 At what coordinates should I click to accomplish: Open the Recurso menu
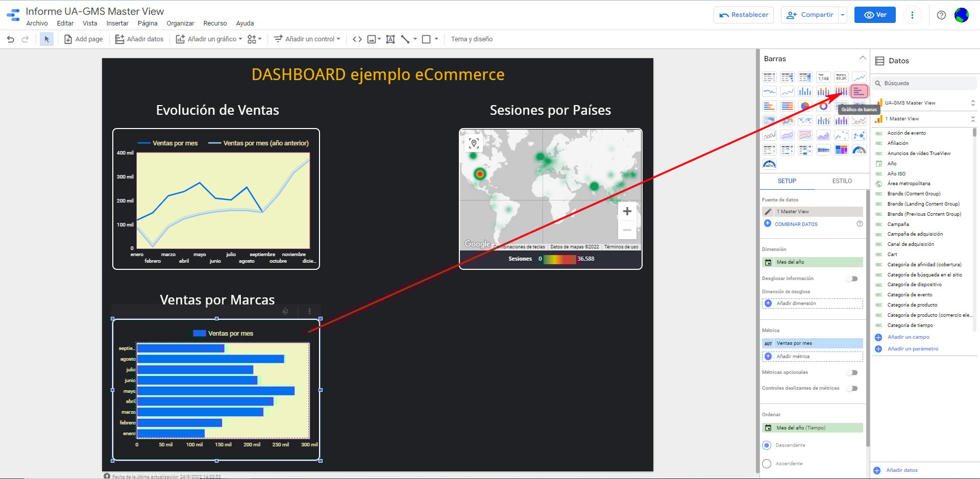coord(215,23)
